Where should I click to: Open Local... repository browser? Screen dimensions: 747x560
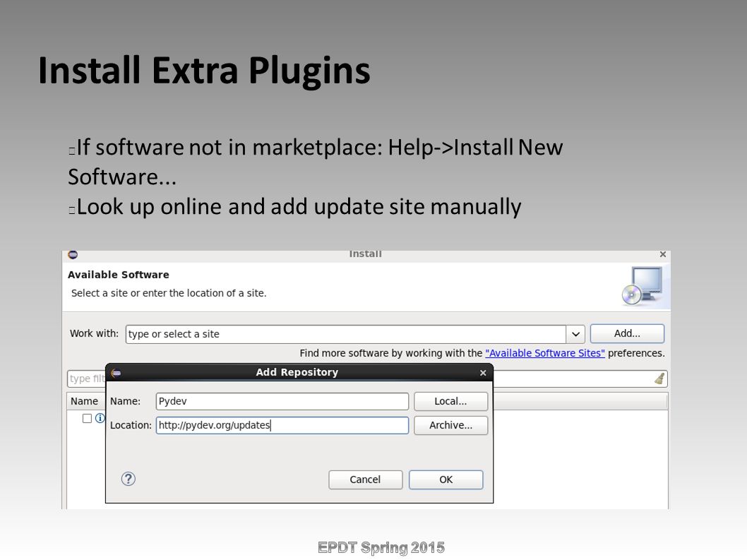(x=450, y=401)
